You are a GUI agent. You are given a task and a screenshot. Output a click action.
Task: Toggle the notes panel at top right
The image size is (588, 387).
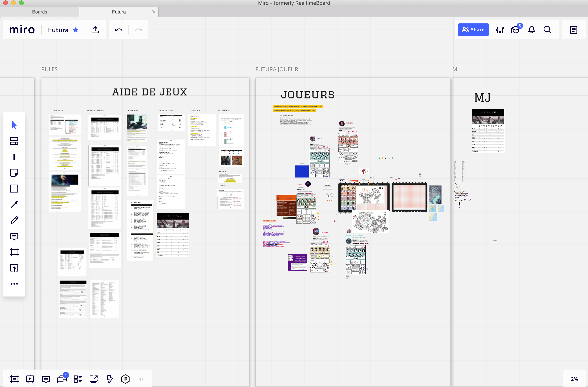point(573,30)
